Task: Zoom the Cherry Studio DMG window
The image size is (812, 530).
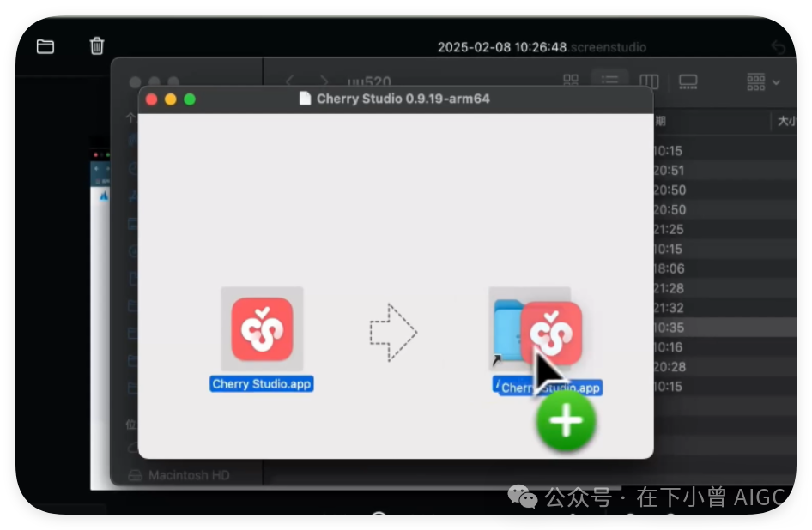Action: [x=190, y=99]
